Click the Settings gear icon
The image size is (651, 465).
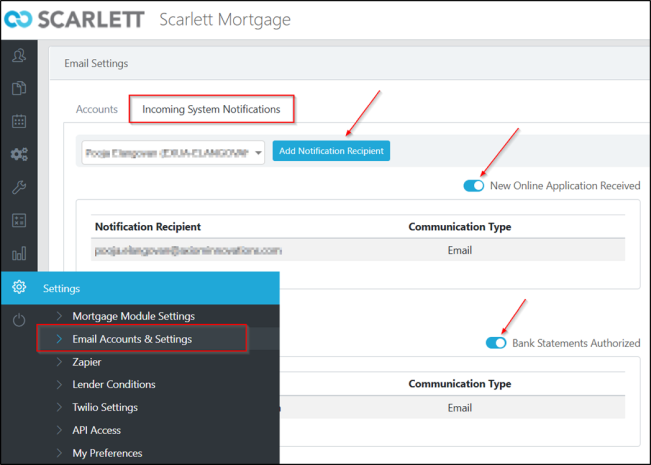pos(19,288)
